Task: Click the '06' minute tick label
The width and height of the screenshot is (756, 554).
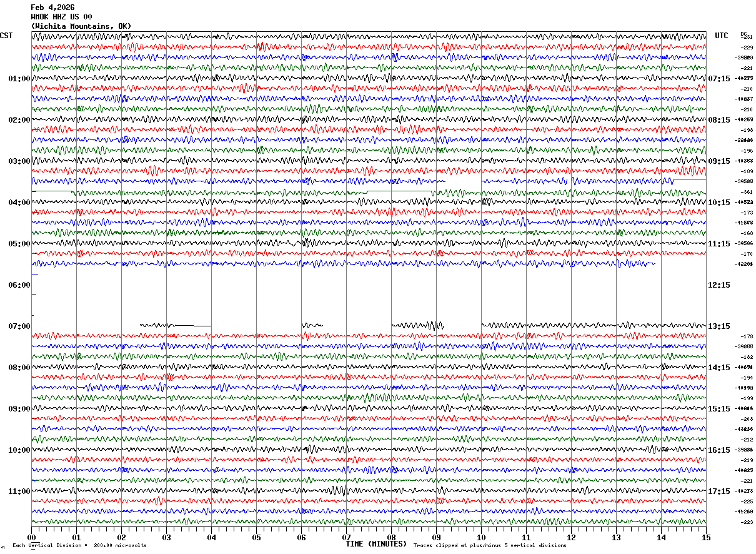Action: [x=301, y=537]
